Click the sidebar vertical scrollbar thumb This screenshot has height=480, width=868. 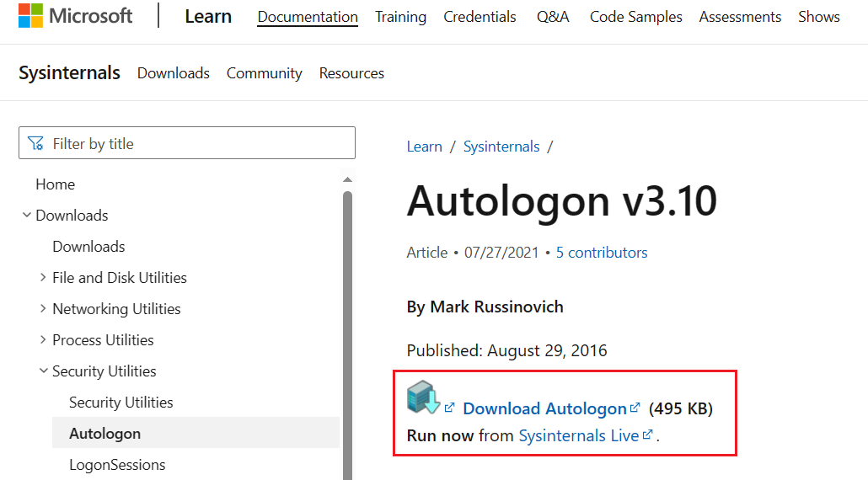pos(347,335)
